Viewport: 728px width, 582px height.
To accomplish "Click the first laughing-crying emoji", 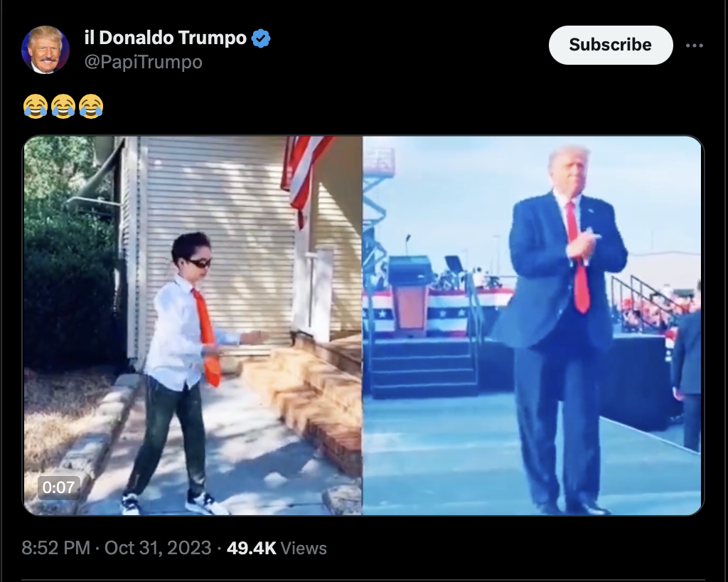I will tap(36, 106).
